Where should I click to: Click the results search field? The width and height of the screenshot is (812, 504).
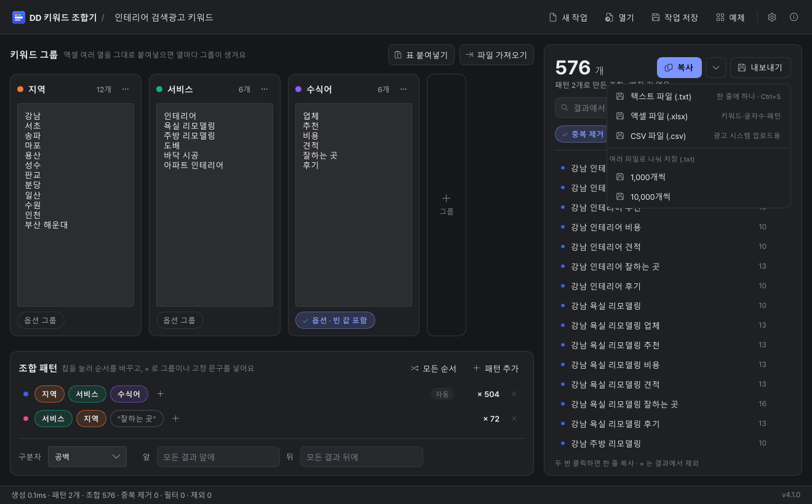coord(581,108)
